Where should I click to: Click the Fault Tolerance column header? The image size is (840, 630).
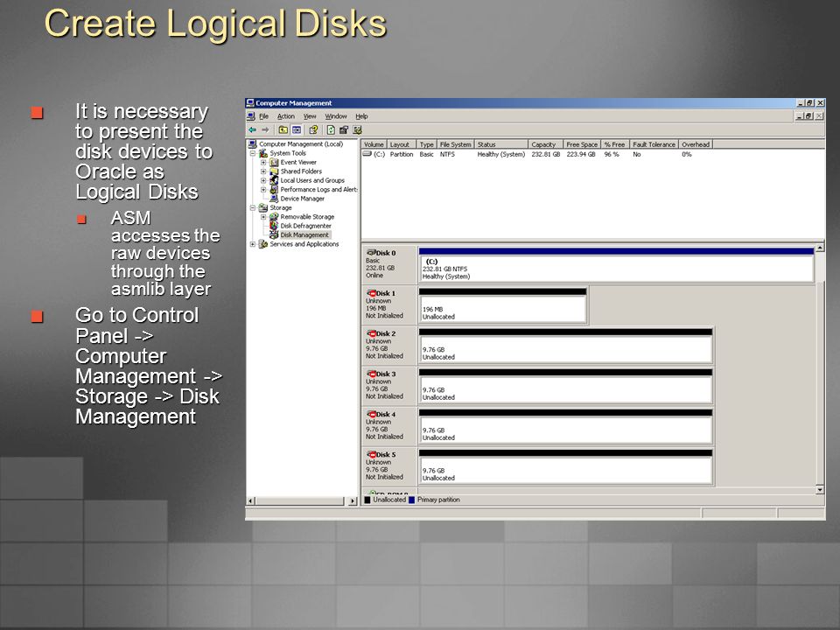click(654, 144)
